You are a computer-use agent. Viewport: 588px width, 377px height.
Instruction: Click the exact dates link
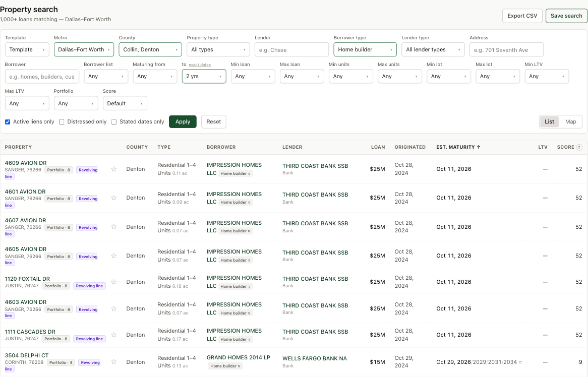(200, 65)
